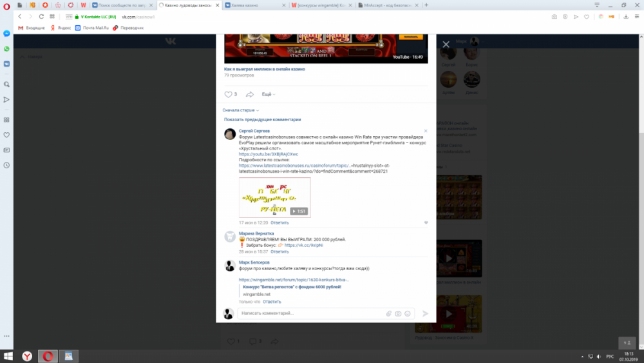Focus the Написать комментарий input field
This screenshot has width=644, height=363.
coord(312,313)
